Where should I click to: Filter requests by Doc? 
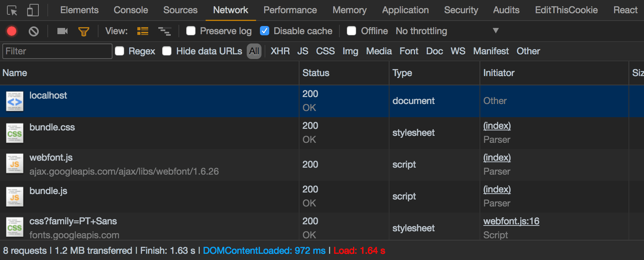[x=435, y=51]
